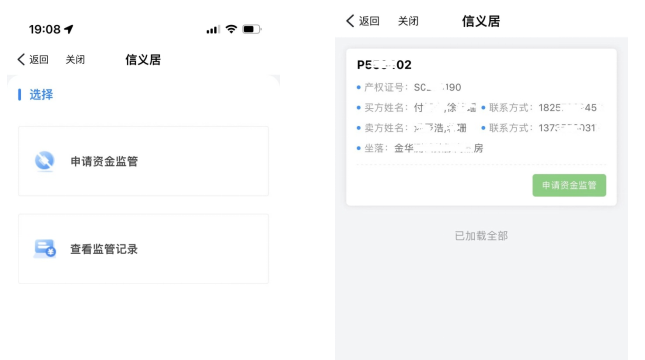Open the 查看监管记录 card
Viewport: 645px width, 360px height.
pos(143,249)
